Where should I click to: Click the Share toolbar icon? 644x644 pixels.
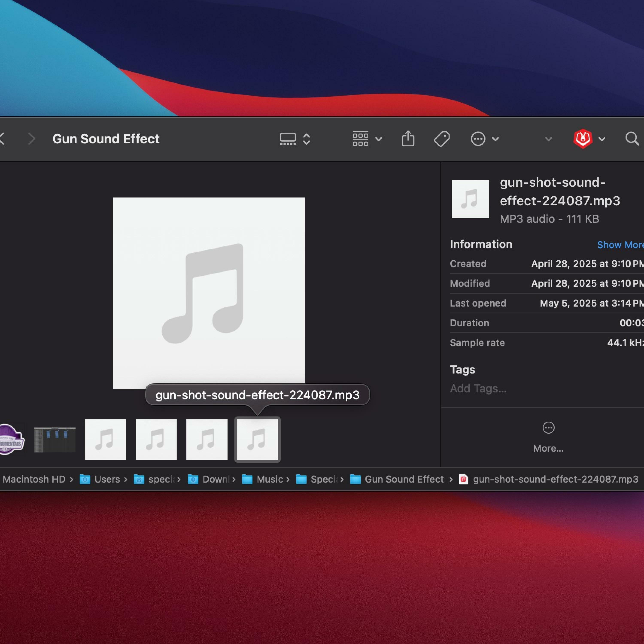[408, 139]
